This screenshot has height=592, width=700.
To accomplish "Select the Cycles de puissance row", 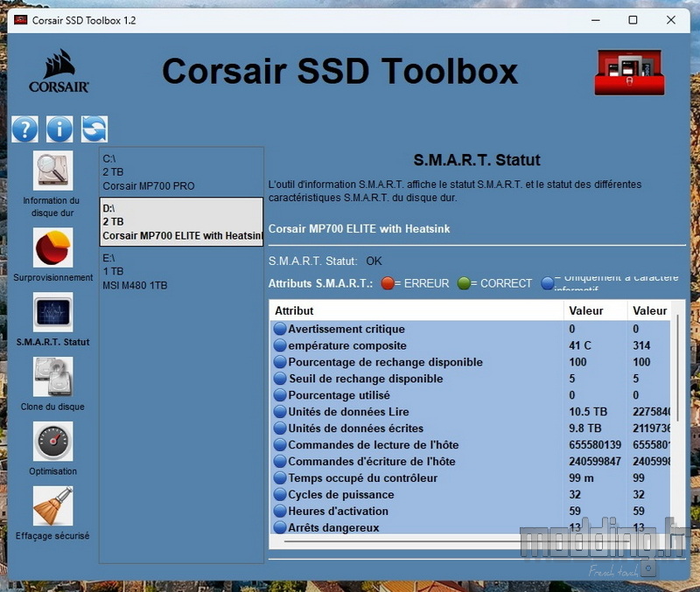I will click(471, 494).
